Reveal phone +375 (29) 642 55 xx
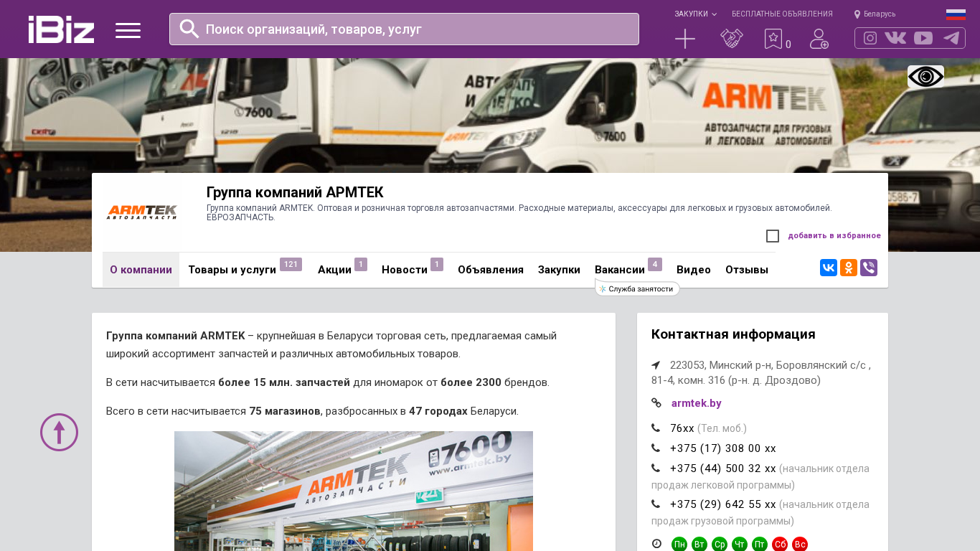Viewport: 980px width, 551px height. pyautogui.click(x=723, y=504)
